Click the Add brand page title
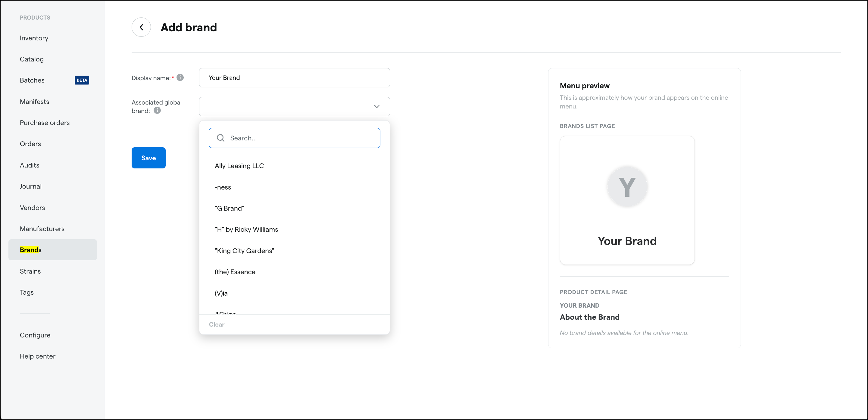 [x=189, y=27]
